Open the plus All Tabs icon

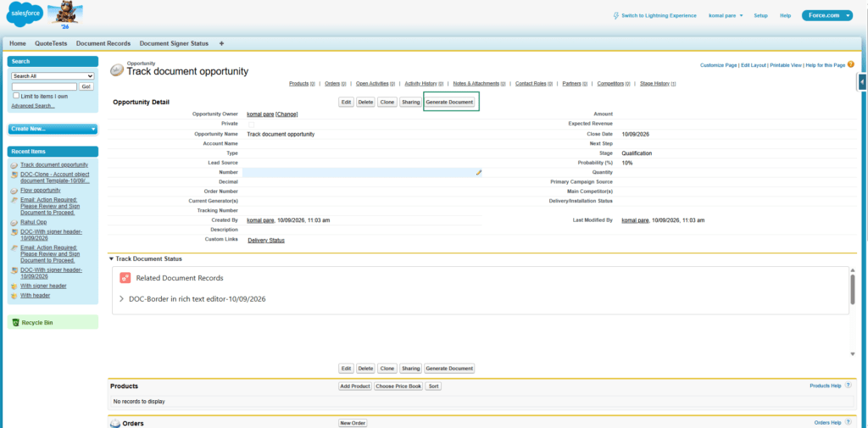[221, 43]
